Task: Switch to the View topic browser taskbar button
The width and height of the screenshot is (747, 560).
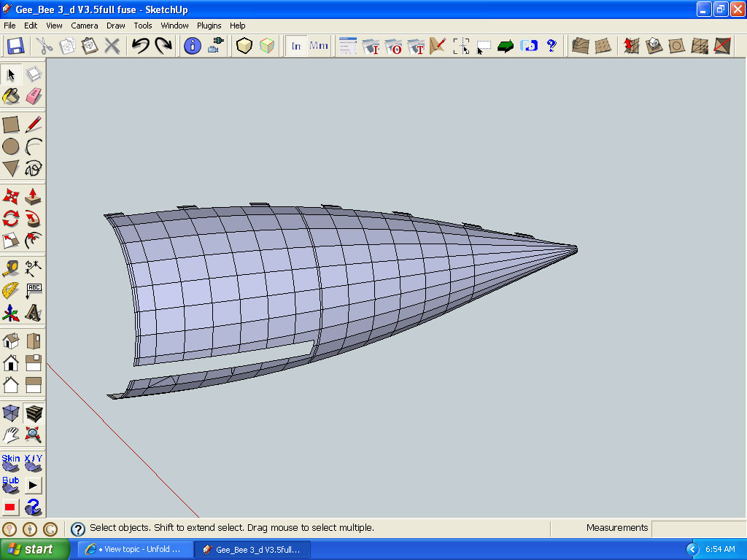Action: (136, 549)
